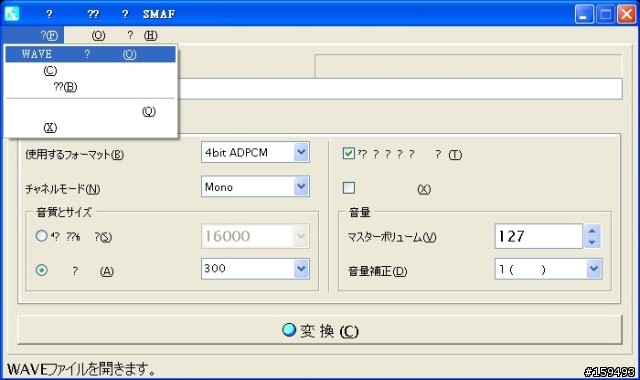The height and width of the screenshot is (380, 640).
Task: Choose the (Q) entry in the open menu
Action: [x=90, y=111]
